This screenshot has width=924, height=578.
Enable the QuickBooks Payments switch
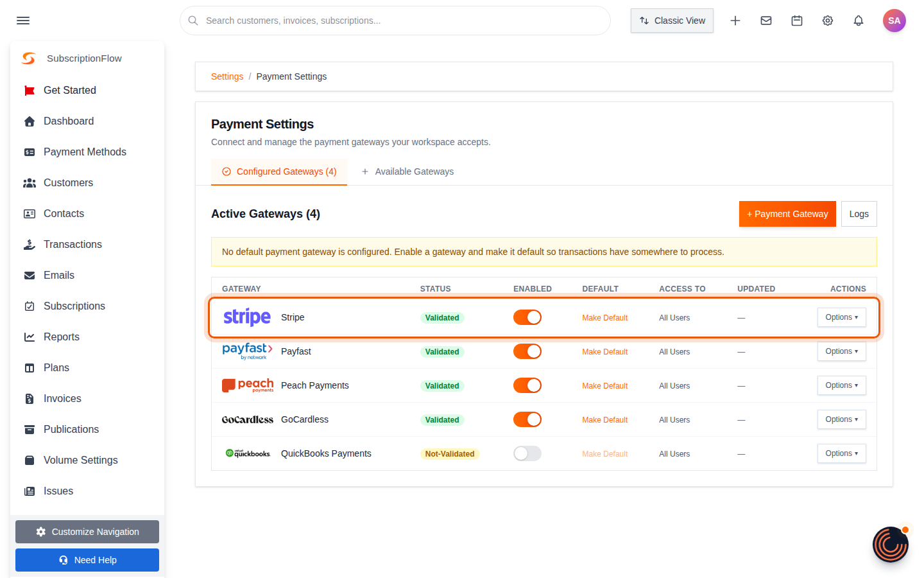click(x=527, y=453)
